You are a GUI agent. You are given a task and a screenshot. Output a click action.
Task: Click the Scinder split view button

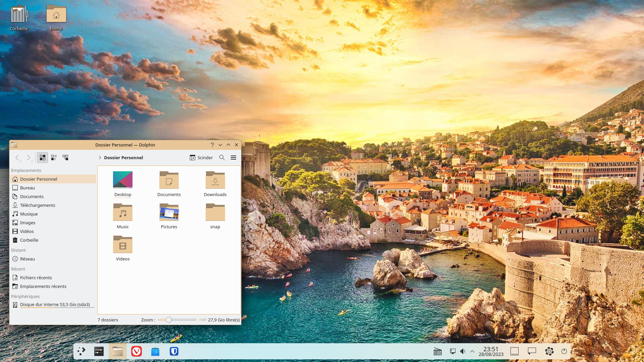(x=201, y=158)
